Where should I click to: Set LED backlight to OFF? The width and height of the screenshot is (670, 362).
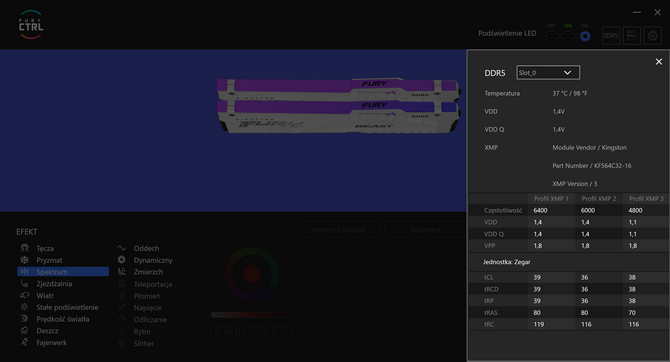[551, 36]
